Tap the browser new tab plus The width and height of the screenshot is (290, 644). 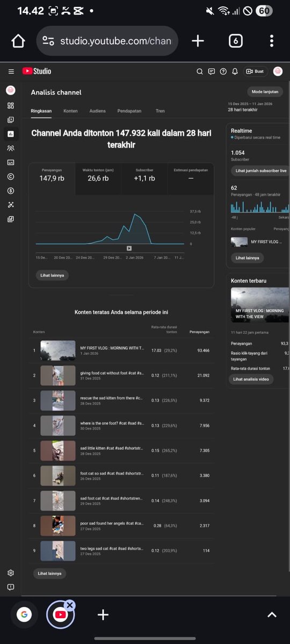coord(198,41)
